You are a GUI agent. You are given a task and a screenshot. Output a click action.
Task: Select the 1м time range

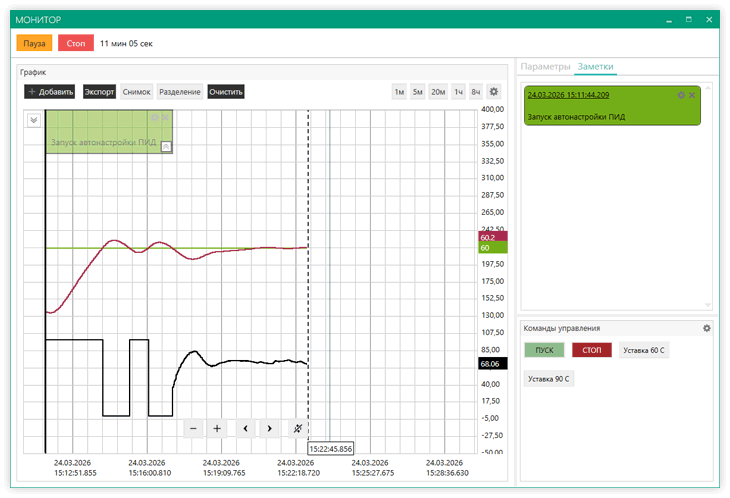399,92
